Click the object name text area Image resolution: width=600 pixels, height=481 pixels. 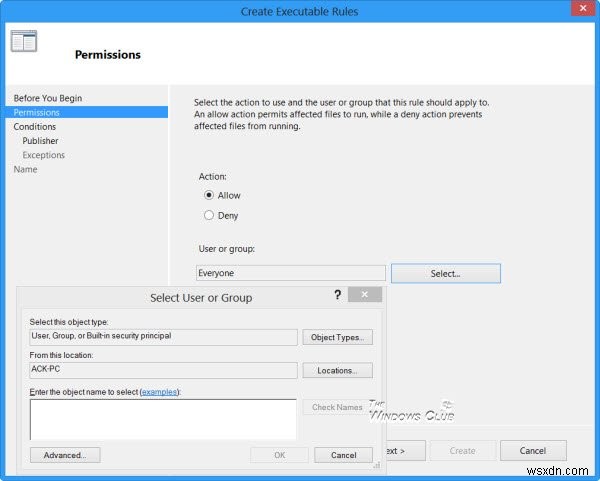click(x=163, y=420)
